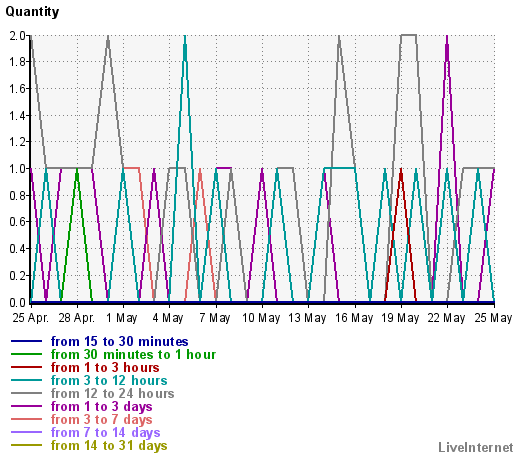Click the '25 May' date label
Image resolution: width=520 pixels, height=457 pixels.
(x=493, y=318)
